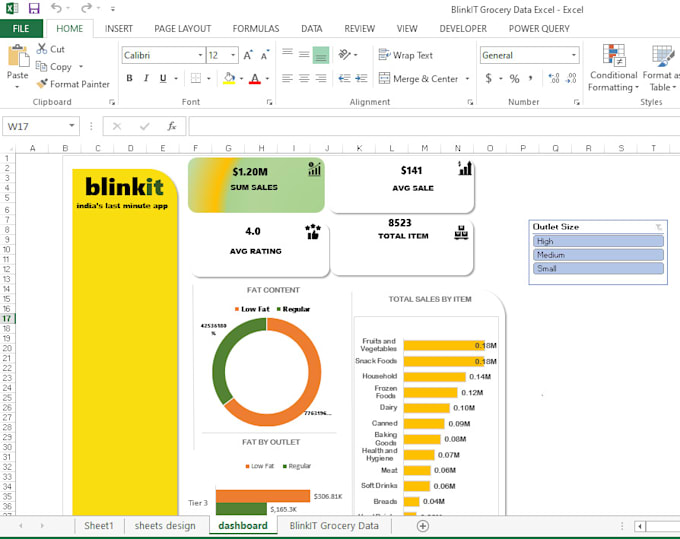Viewport: 680px width, 539px height.
Task: Open fill color dropdown arrow
Action: click(241, 78)
